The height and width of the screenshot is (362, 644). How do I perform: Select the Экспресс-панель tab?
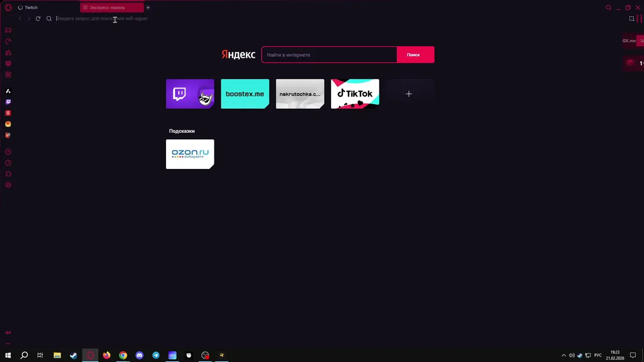point(112,8)
